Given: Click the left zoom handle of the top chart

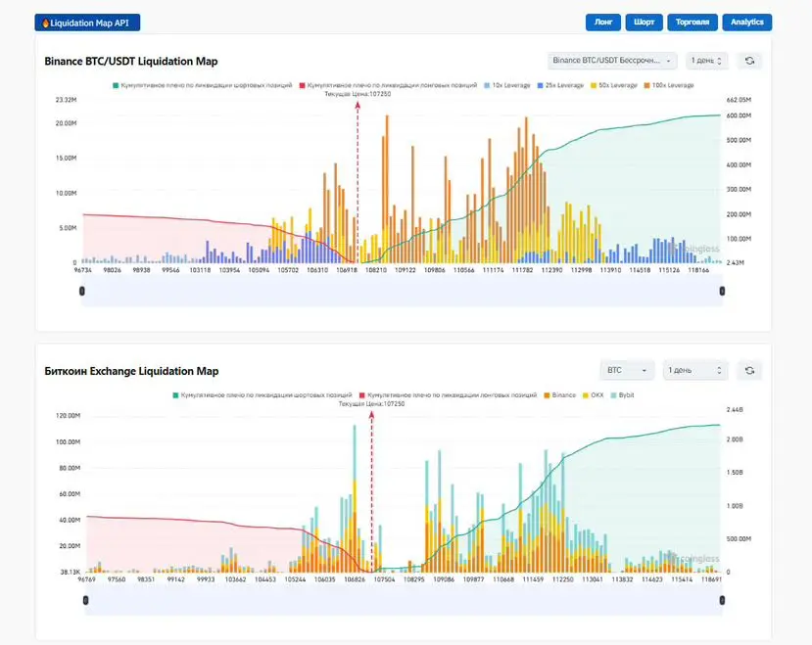Looking at the screenshot, I should tap(82, 292).
